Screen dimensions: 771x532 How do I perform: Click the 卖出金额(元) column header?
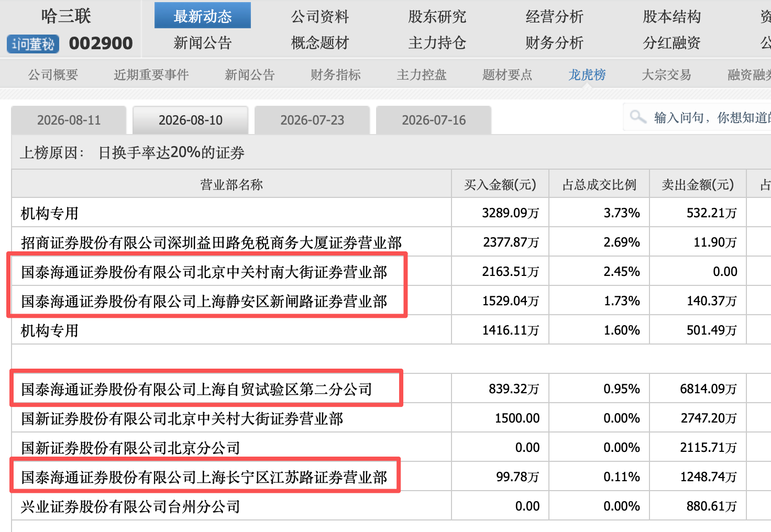[x=698, y=184]
